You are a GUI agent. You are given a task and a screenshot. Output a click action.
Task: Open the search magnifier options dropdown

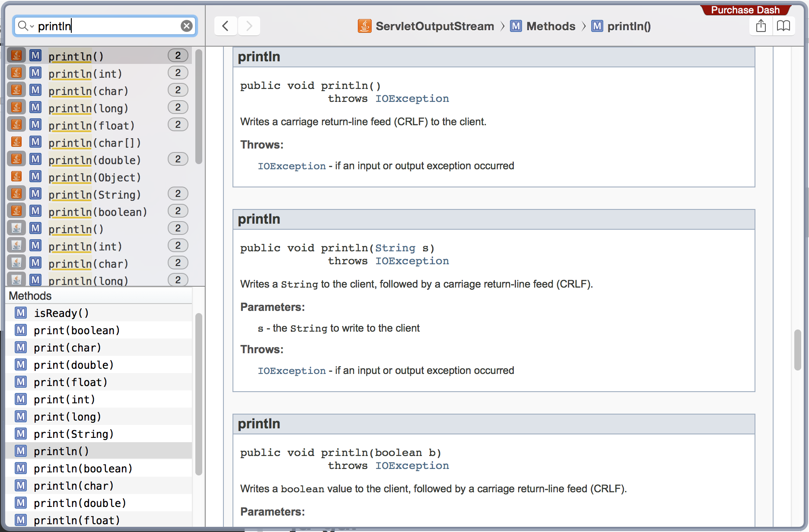pyautogui.click(x=25, y=26)
